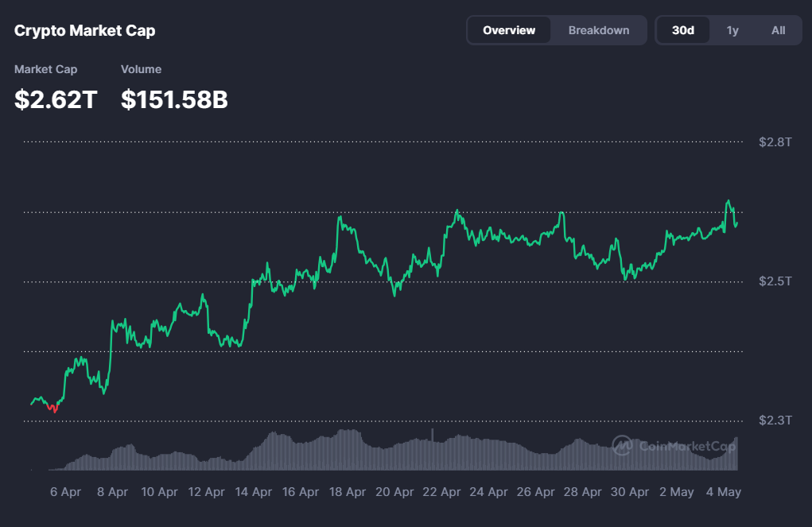Click the 2 May date label

click(x=676, y=492)
